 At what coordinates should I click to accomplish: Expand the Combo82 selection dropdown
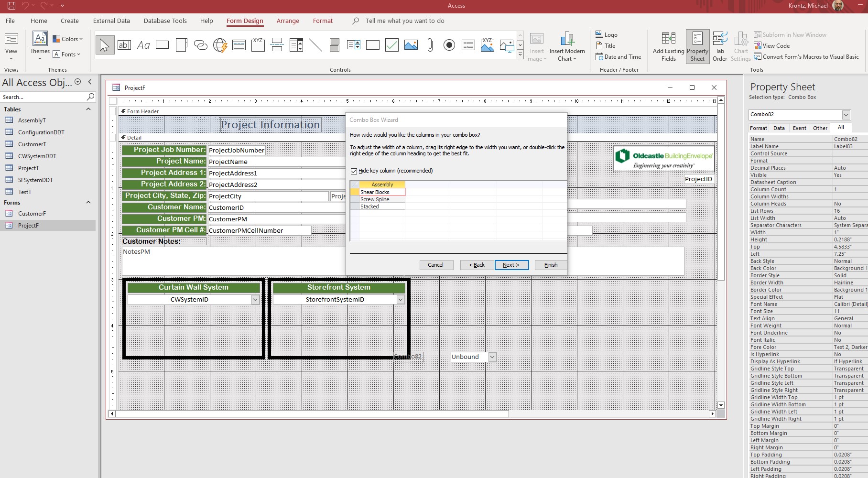click(x=846, y=115)
